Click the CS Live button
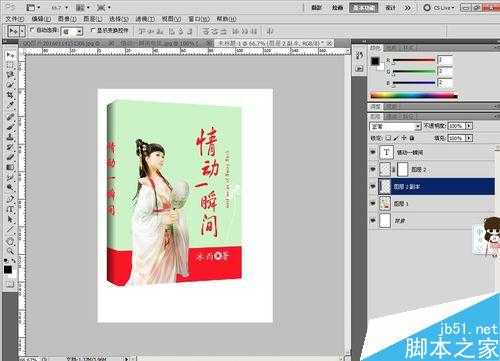Image resolution: width=500 pixels, height=361 pixels. pyautogui.click(x=439, y=7)
